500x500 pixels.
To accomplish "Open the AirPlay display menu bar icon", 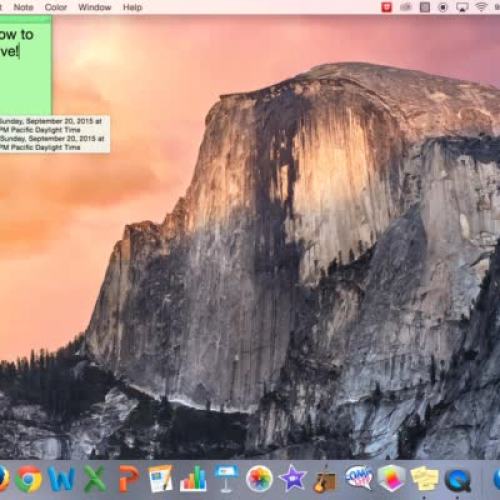I will pyautogui.click(x=462, y=7).
